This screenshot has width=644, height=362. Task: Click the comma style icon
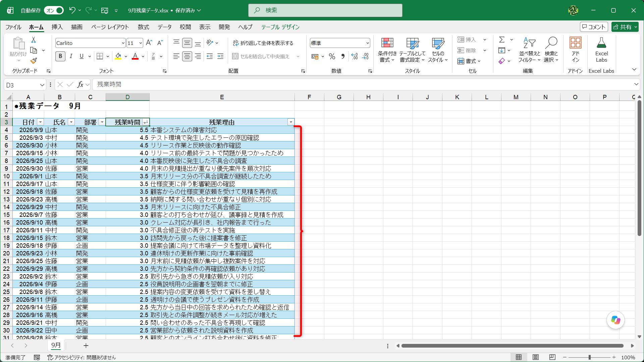[343, 56]
